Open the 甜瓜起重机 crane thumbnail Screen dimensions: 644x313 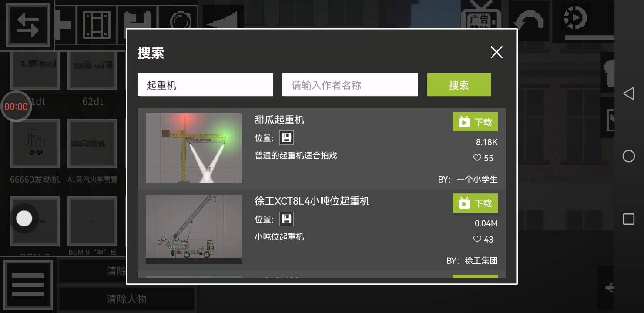coord(194,148)
